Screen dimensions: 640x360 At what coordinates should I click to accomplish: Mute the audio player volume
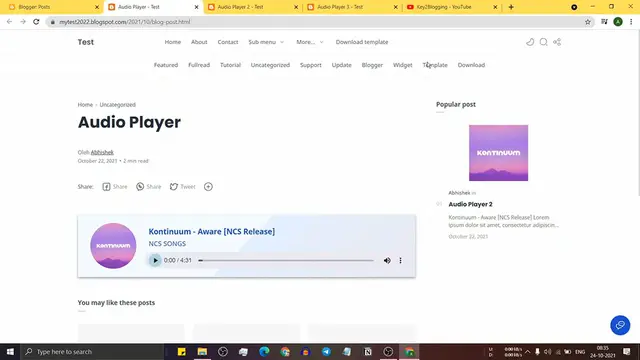point(387,260)
